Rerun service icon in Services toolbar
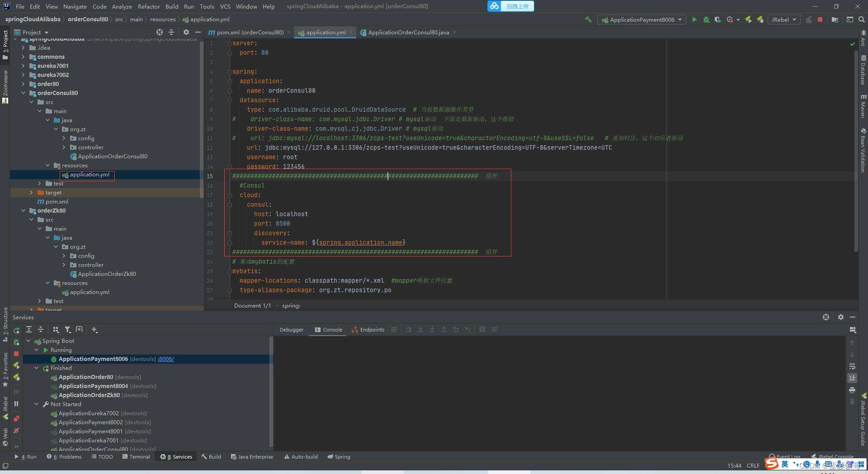The image size is (868, 474). pos(16,331)
